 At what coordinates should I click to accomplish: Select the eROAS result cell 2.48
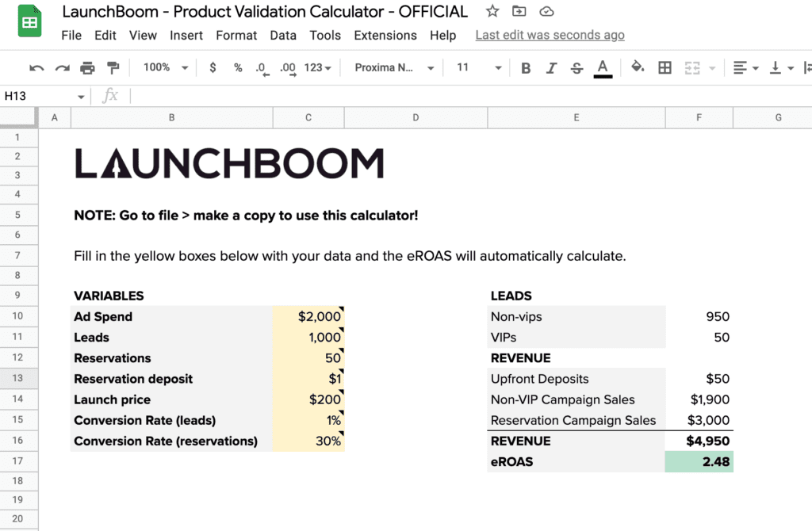(x=699, y=461)
